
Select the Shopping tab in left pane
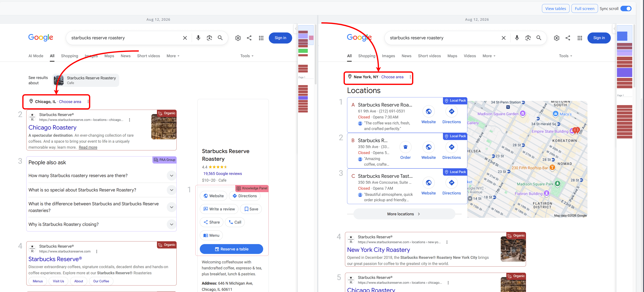click(70, 56)
